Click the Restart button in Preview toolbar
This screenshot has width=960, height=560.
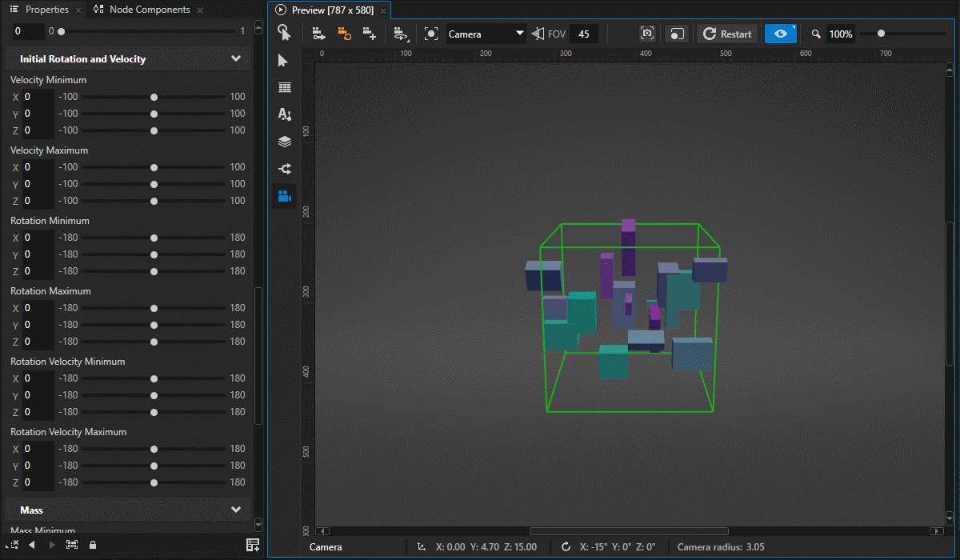pos(726,34)
